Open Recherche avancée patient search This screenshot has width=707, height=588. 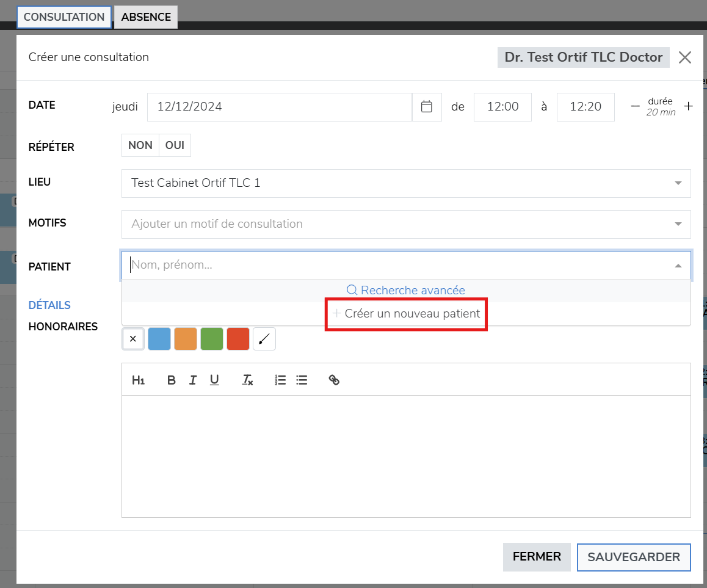point(406,291)
